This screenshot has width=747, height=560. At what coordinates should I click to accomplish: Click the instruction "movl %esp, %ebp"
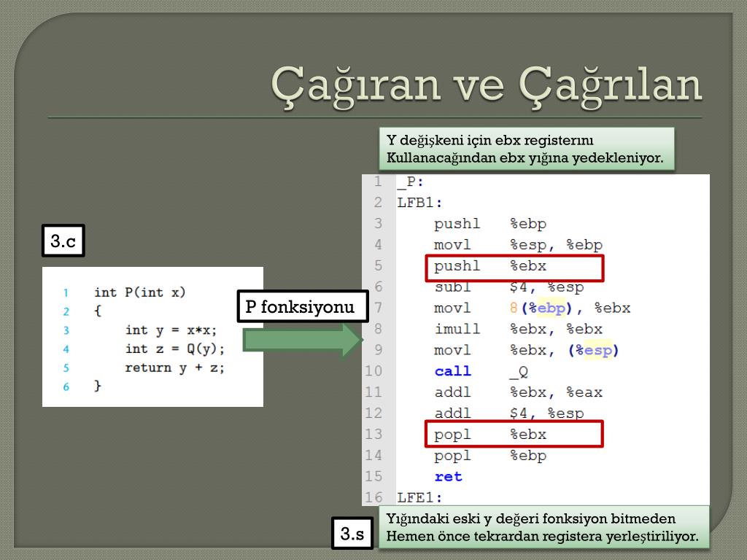(519, 245)
